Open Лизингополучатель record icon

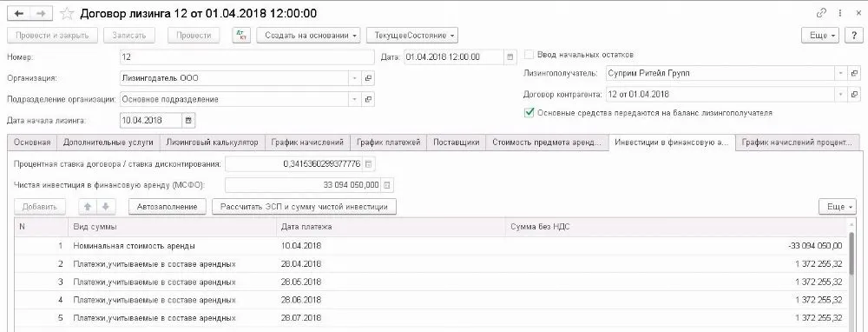854,73
